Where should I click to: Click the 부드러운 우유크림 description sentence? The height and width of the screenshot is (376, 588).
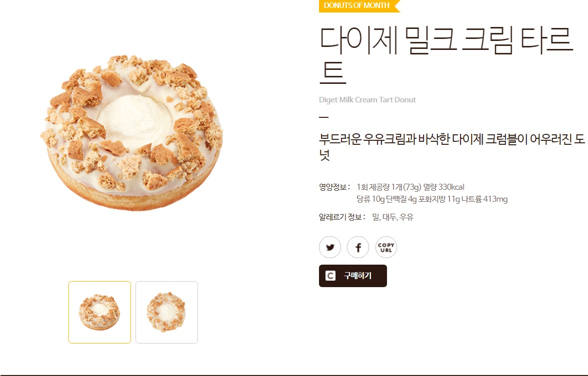[452, 146]
